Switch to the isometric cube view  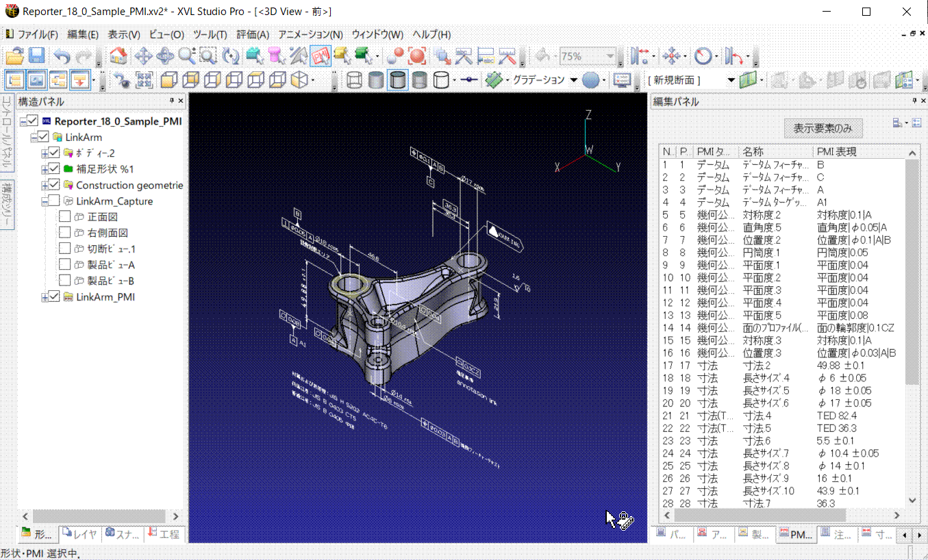299,80
